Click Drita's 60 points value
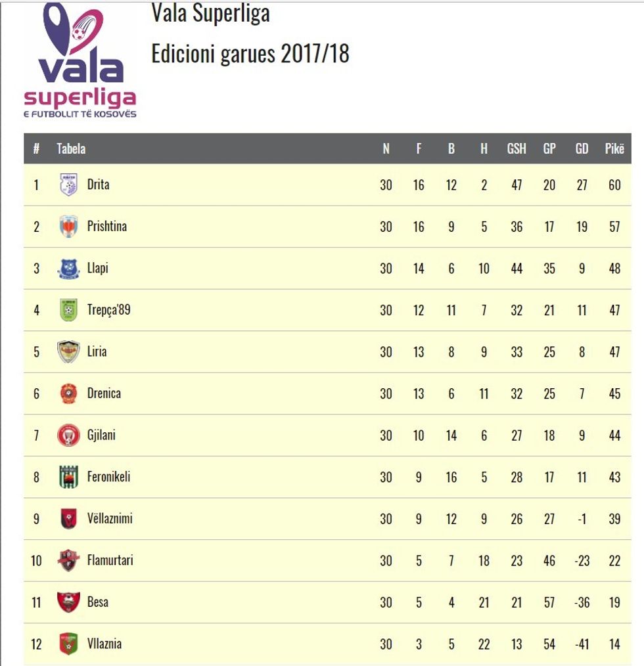The image size is (644, 666). click(614, 185)
